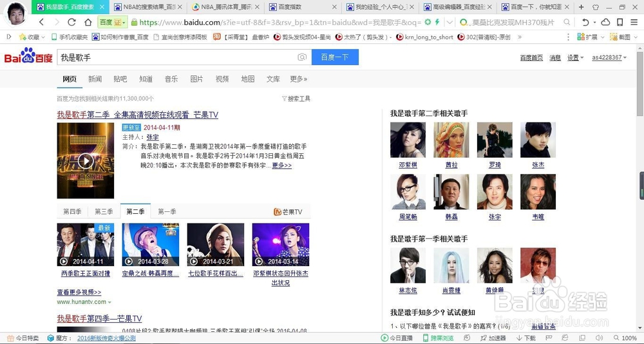Click the speaker mute icon in the status bar
This screenshot has height=344, width=644.
click(x=600, y=338)
